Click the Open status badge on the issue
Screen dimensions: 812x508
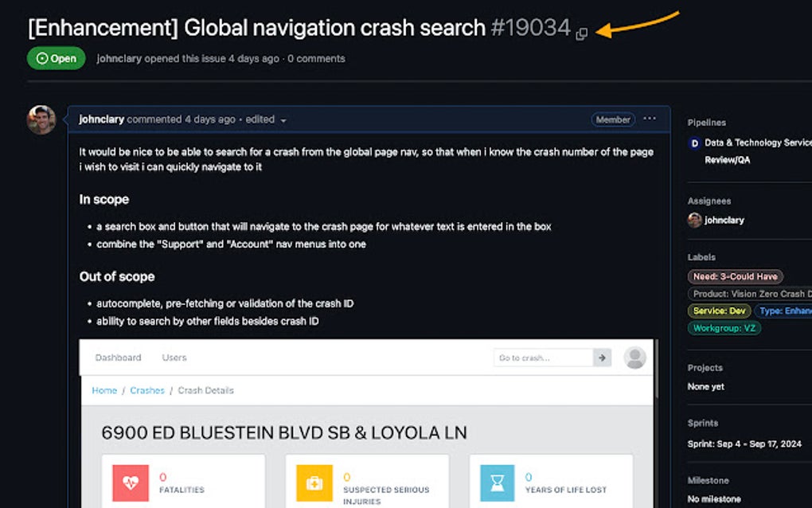click(56, 58)
